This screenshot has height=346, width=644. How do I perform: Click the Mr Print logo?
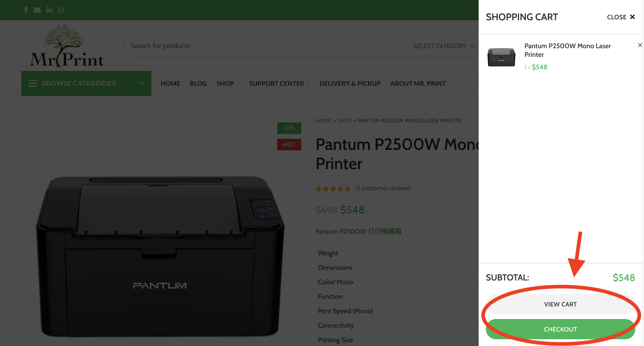coord(67,46)
